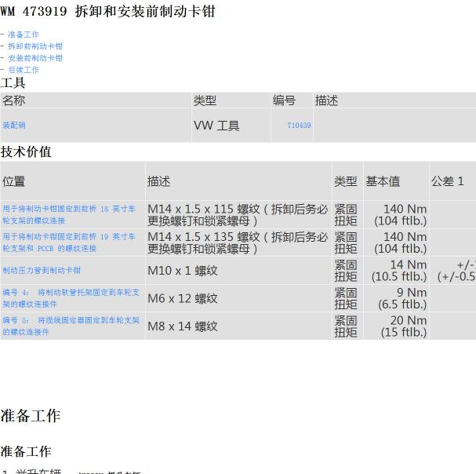Click the 位置 column header

coord(13,181)
